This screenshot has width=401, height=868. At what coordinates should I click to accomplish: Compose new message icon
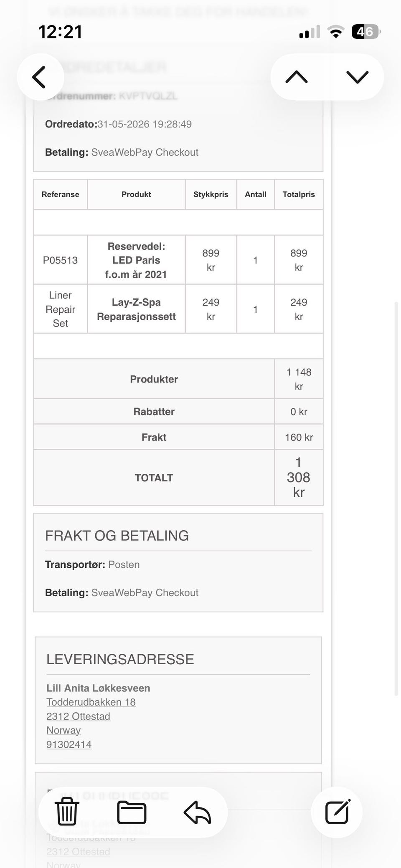pos(337,812)
